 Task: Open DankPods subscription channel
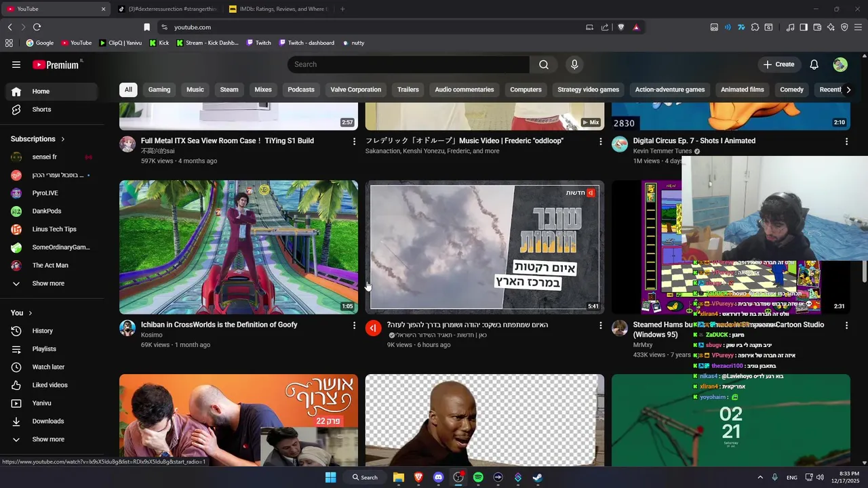coord(52,211)
